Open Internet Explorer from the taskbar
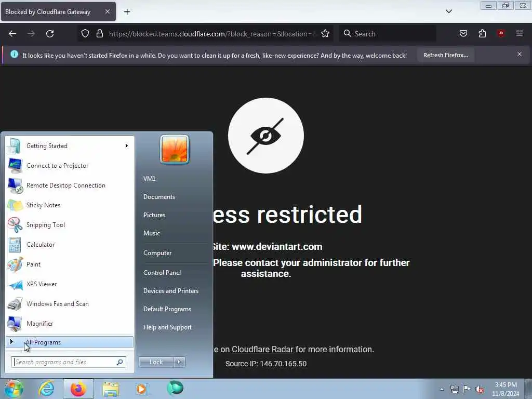532x399 pixels. [46, 389]
